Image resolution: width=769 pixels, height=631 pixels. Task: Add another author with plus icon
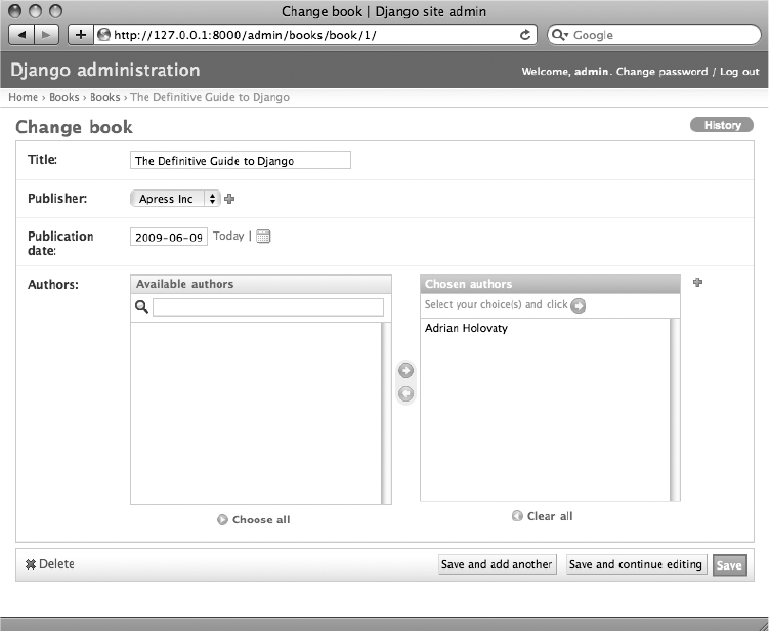point(697,282)
